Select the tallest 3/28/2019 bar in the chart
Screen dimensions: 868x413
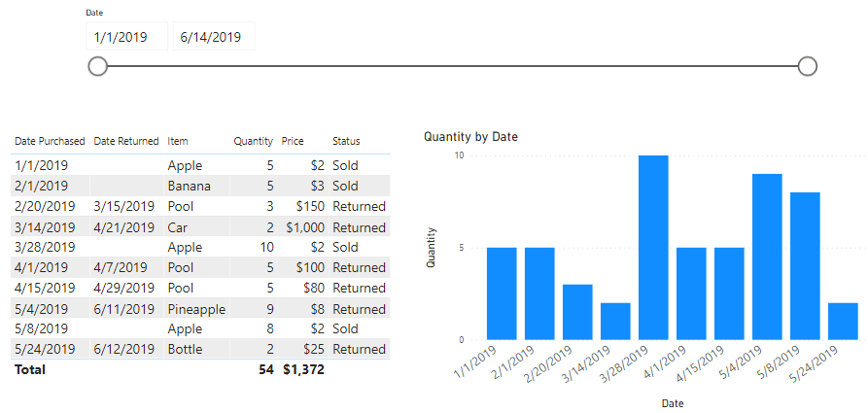pos(653,248)
